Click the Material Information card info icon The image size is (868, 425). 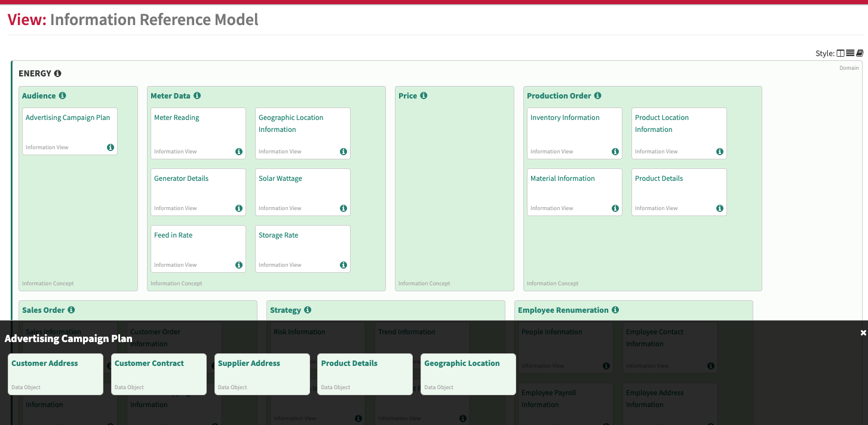point(615,208)
